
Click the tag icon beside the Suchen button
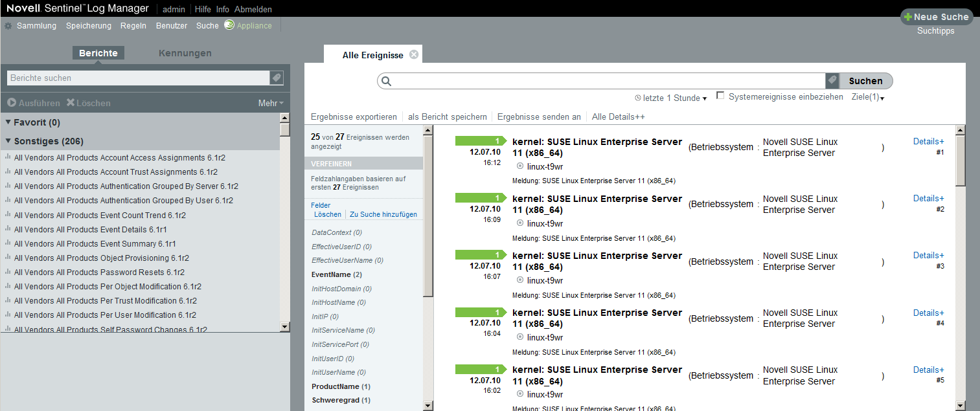(832, 81)
